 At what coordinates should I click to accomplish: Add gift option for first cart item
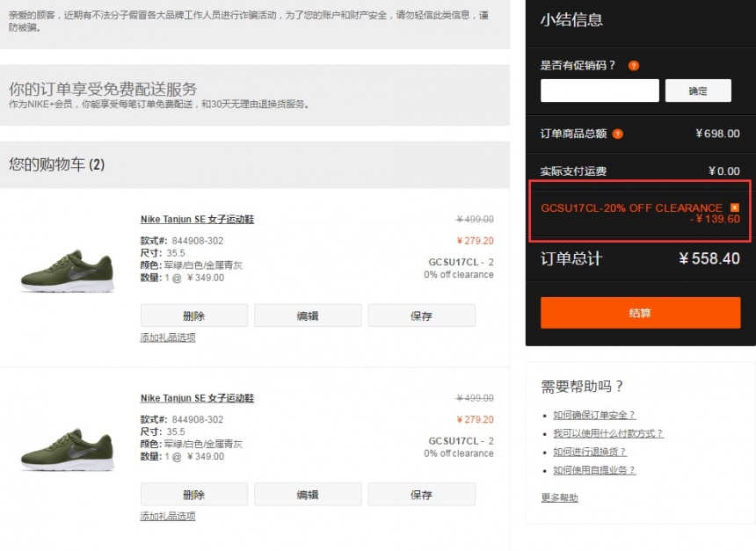tap(168, 337)
